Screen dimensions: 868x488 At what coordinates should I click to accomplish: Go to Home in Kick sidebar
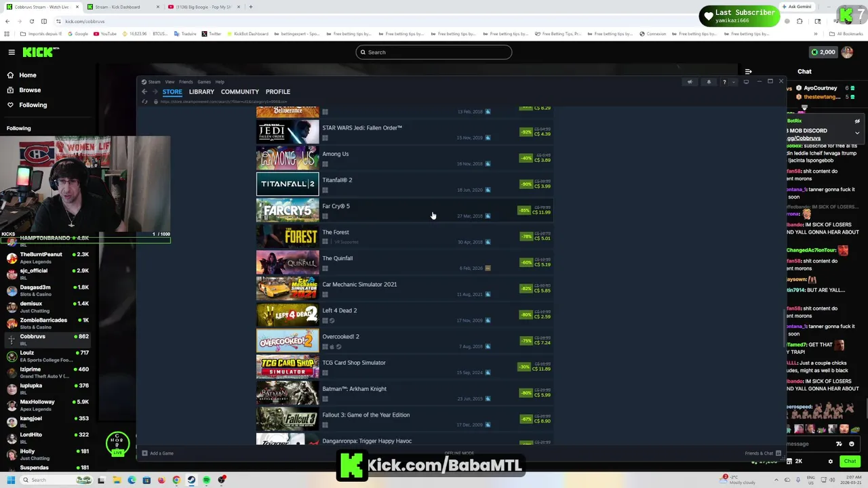point(28,75)
